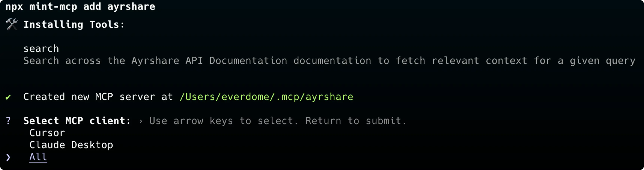Click 'npx' at the start of the command
Screen dimensions: 644x170
[x=14, y=7]
